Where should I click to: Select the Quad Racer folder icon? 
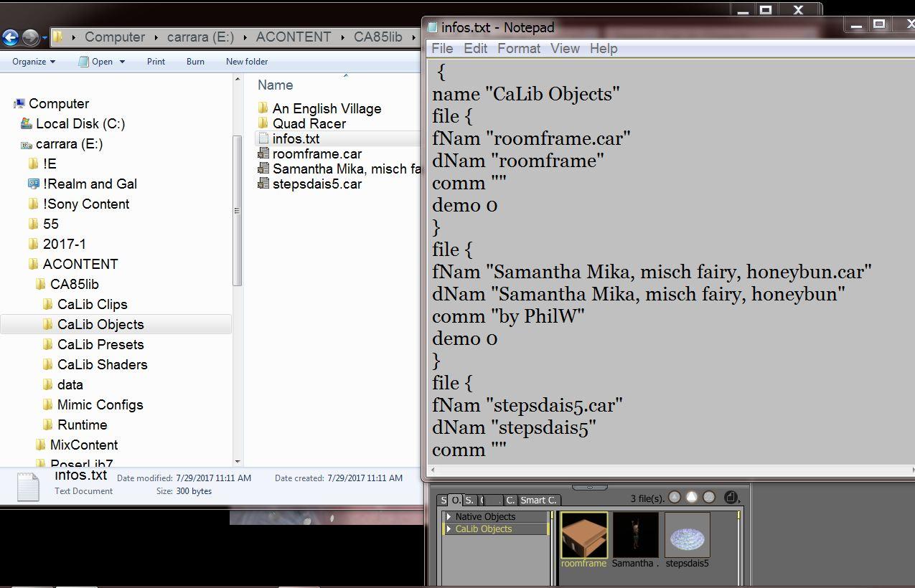click(x=263, y=123)
